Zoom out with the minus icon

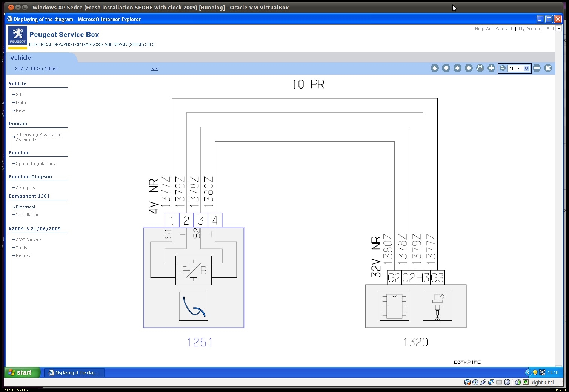[537, 68]
